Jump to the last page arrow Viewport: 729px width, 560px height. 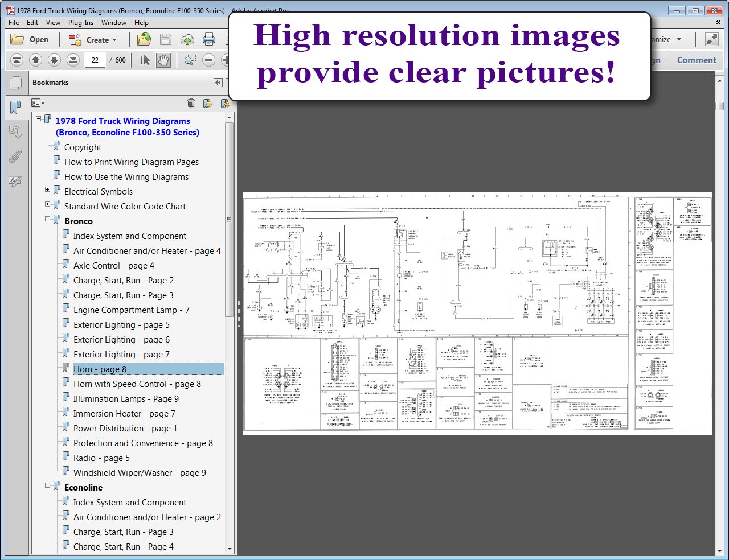[73, 60]
